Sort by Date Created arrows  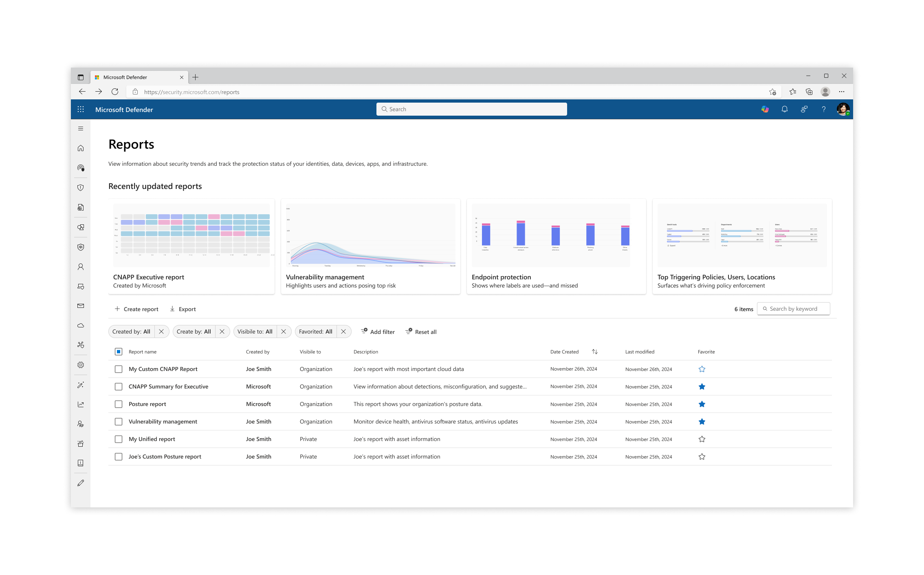point(594,351)
